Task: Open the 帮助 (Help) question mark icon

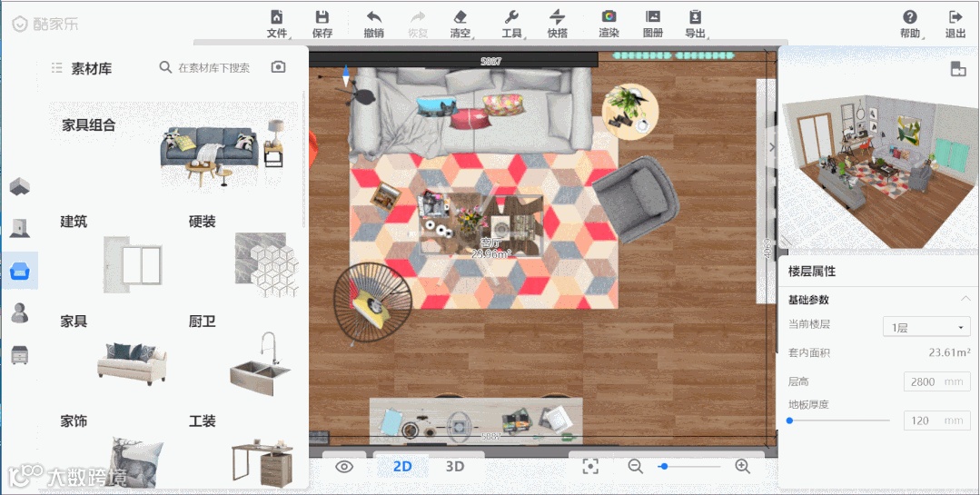Action: (910, 17)
